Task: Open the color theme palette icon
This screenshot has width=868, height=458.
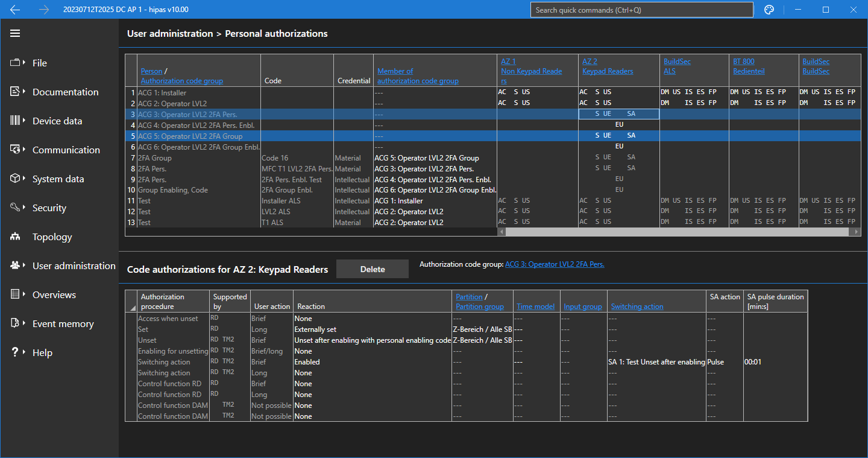Action: pos(769,10)
